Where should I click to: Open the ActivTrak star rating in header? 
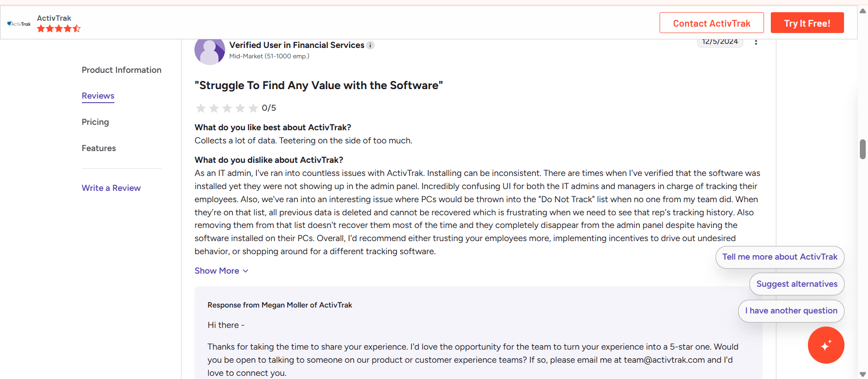tap(59, 28)
